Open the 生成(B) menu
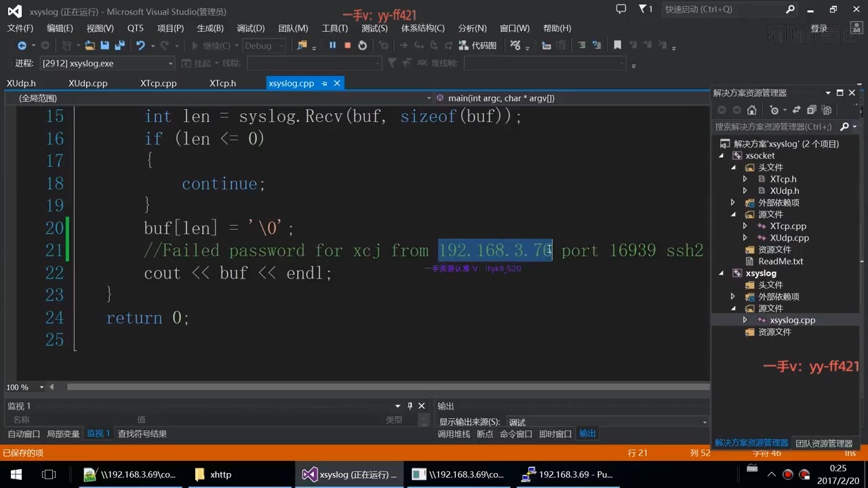868x488 pixels. (x=210, y=28)
